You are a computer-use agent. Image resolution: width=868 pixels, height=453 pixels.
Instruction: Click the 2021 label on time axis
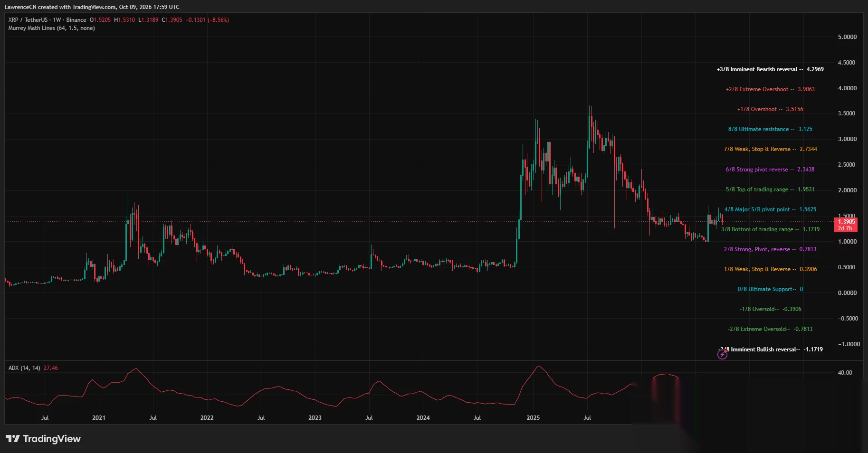point(99,418)
